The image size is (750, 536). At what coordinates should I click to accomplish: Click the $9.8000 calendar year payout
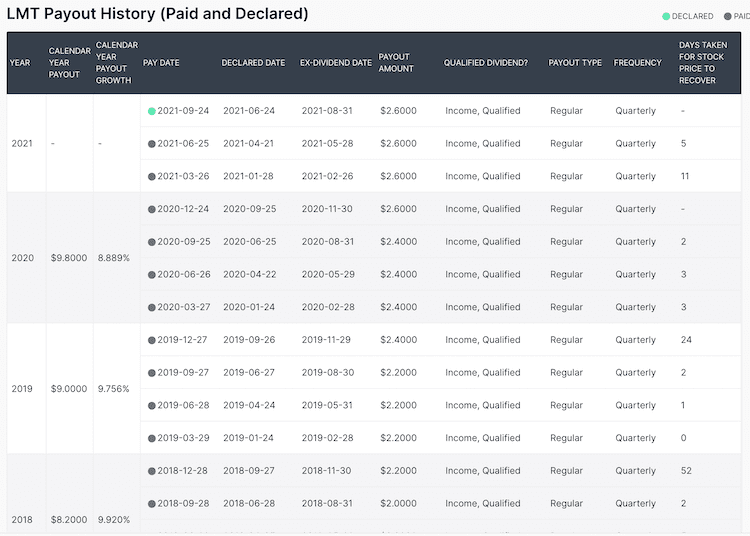[69, 258]
